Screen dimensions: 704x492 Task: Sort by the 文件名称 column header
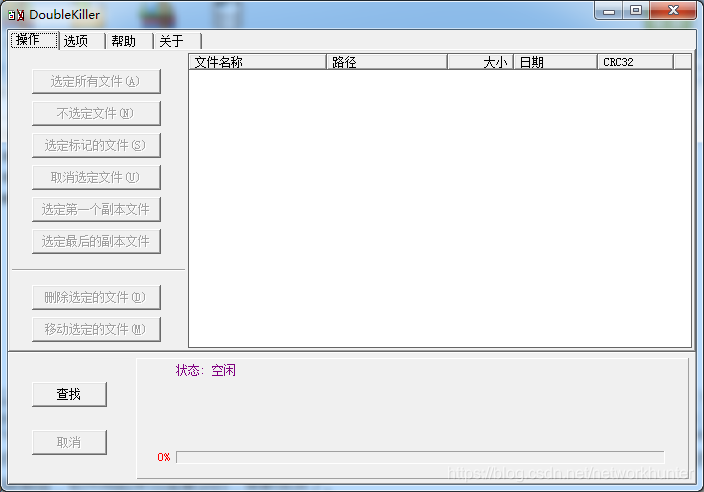(257, 62)
